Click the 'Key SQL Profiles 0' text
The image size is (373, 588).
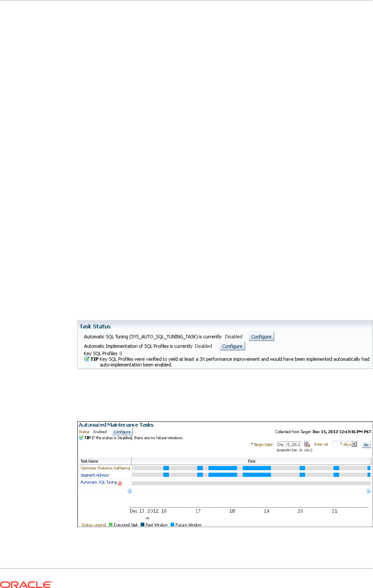[103, 353]
